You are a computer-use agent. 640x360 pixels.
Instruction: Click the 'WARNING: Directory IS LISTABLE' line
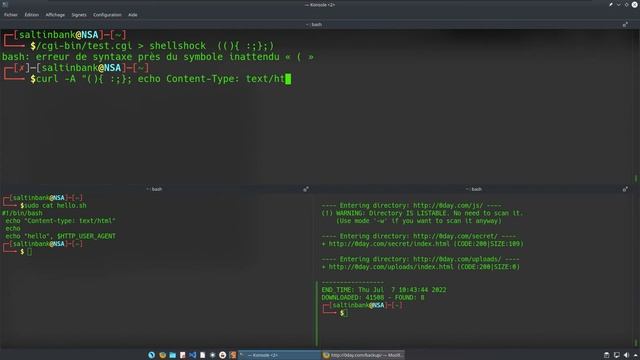tap(422, 213)
